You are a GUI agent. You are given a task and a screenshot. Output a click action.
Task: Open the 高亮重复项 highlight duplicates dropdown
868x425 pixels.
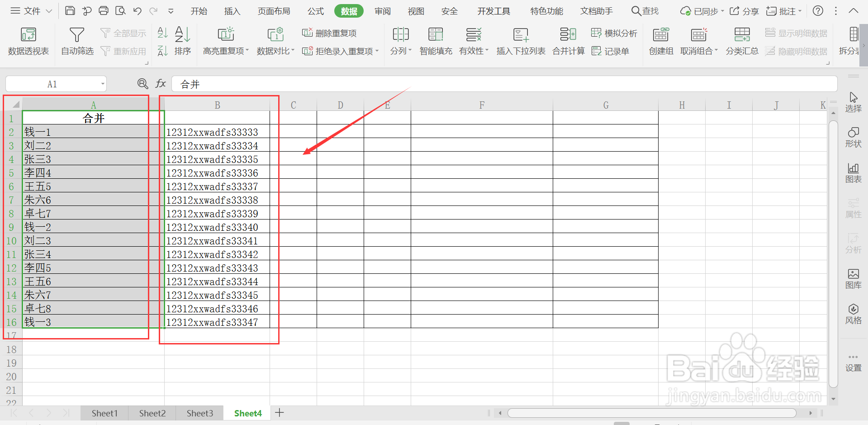(x=226, y=41)
